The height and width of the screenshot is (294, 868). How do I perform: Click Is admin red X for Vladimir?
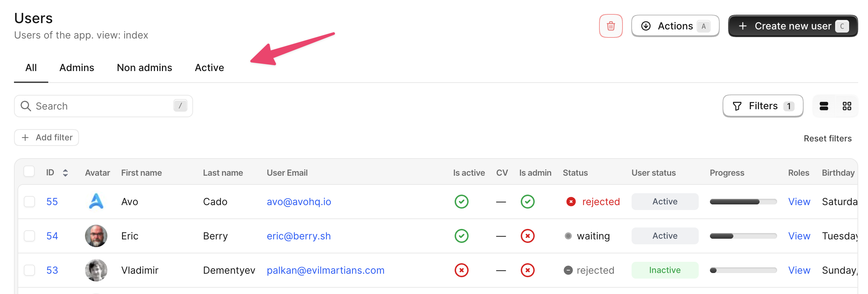(528, 270)
